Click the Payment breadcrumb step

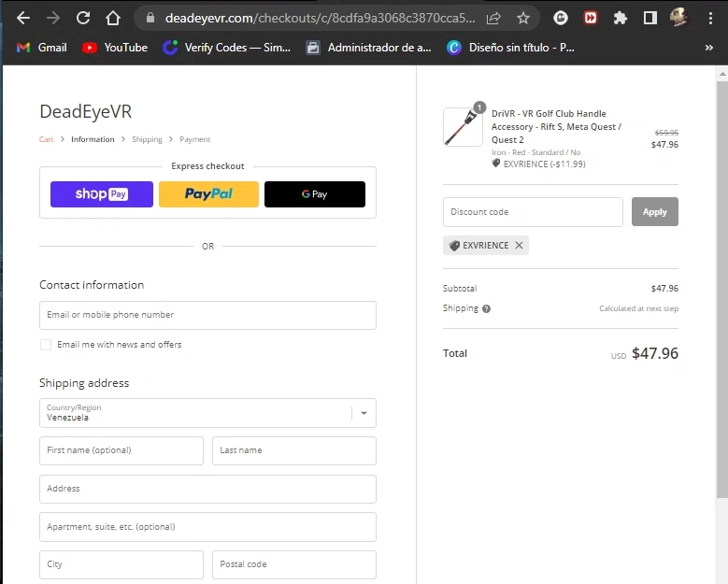(194, 139)
